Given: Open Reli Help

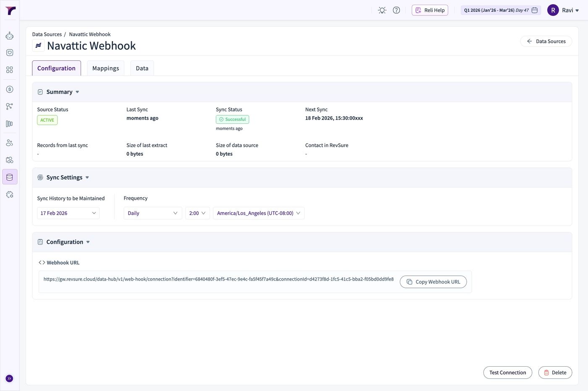Looking at the screenshot, I should click(430, 10).
